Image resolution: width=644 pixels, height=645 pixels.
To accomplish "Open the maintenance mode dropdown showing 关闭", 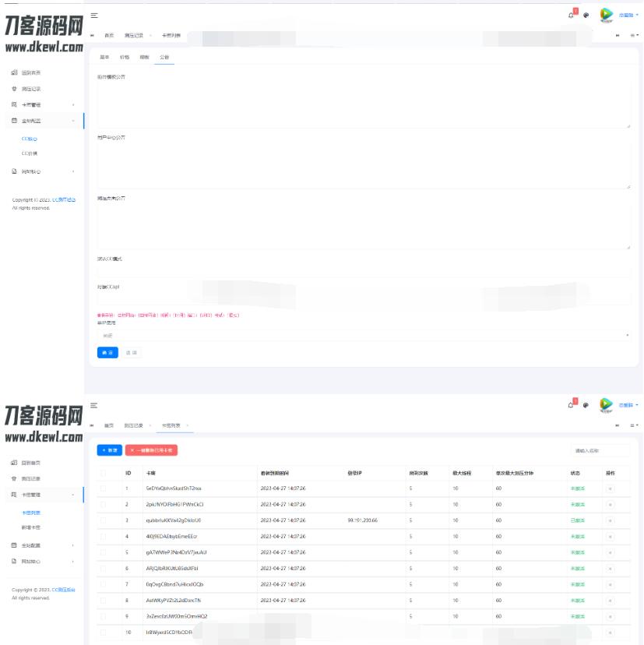I will point(363,336).
